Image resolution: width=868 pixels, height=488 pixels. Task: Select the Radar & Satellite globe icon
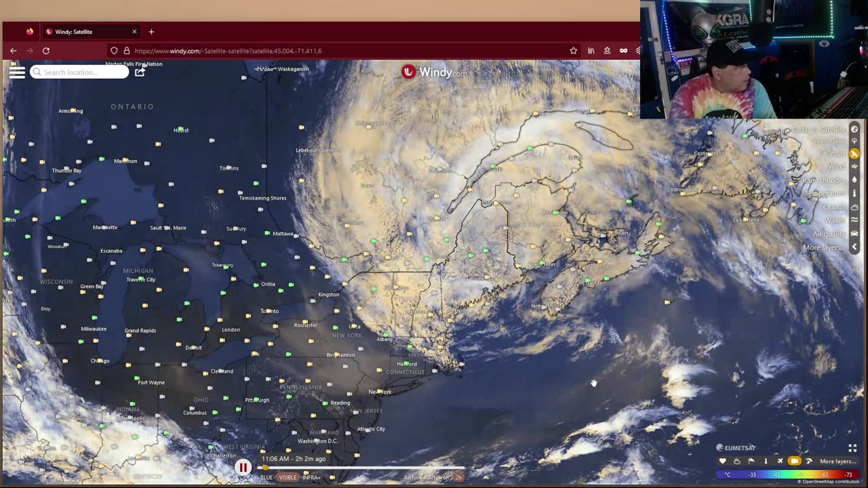[x=854, y=129]
